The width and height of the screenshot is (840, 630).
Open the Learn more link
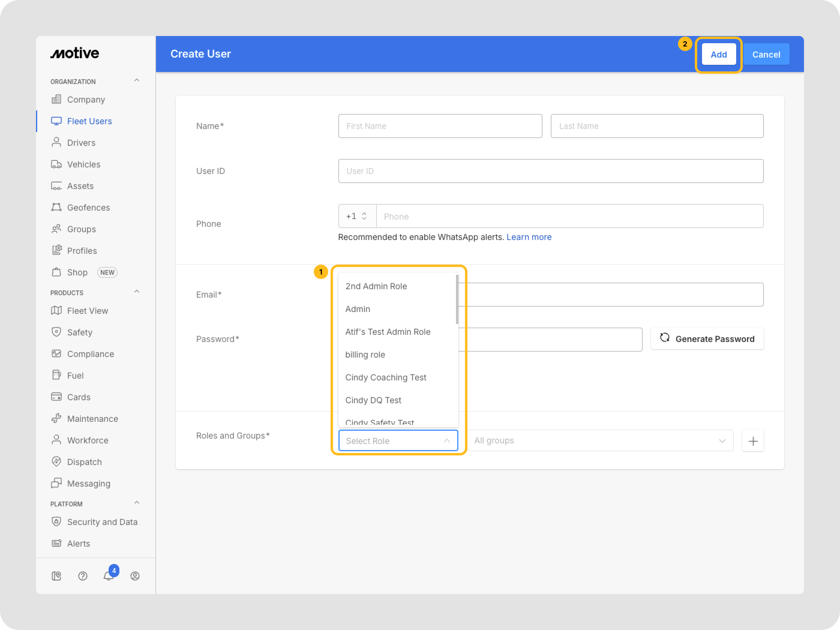(x=529, y=237)
